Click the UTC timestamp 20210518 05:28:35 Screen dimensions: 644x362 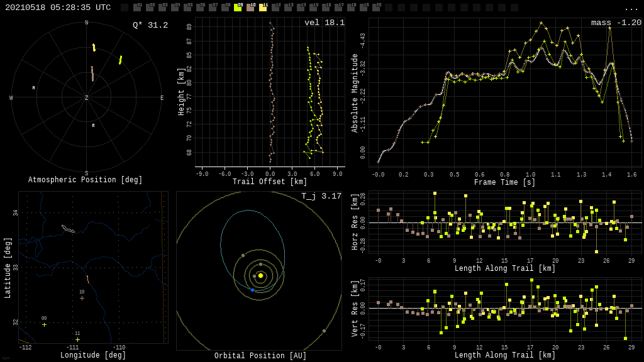point(58,8)
